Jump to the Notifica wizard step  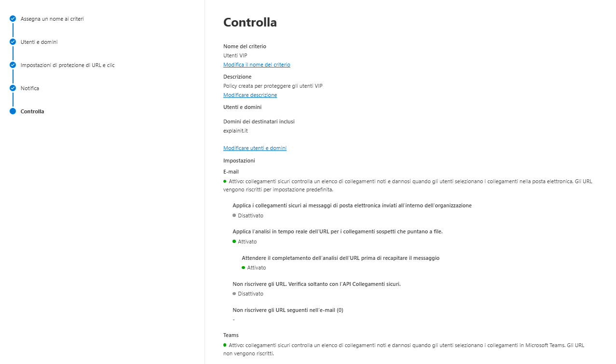point(30,88)
